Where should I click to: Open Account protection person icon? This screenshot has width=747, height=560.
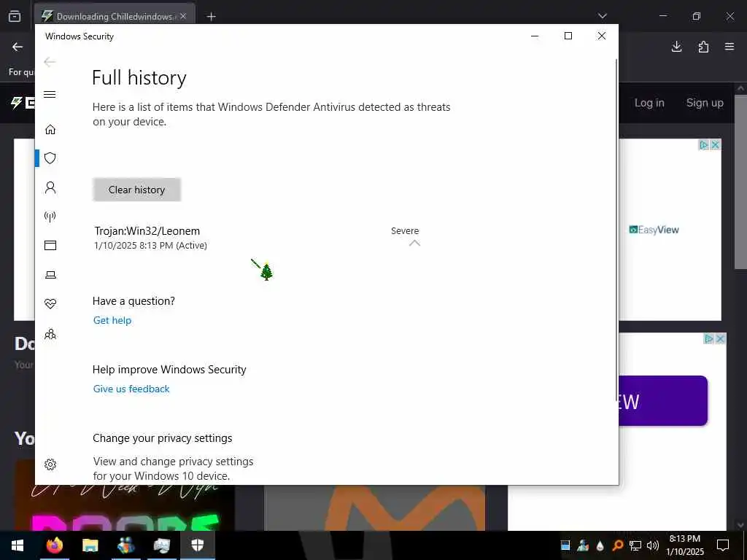click(50, 187)
